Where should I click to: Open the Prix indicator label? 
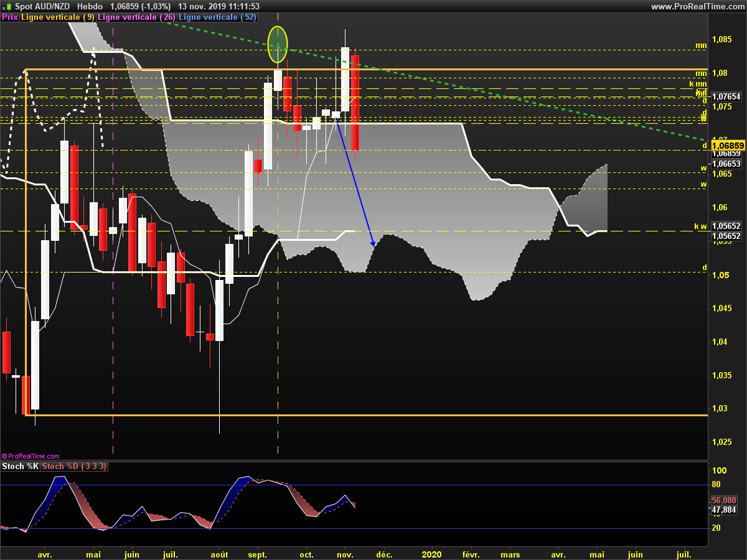[10, 17]
